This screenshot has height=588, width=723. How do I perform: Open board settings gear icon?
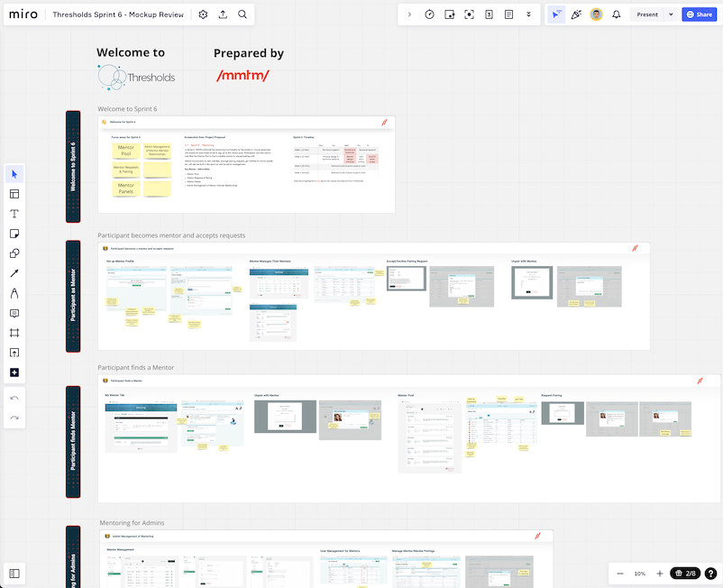[x=203, y=14]
